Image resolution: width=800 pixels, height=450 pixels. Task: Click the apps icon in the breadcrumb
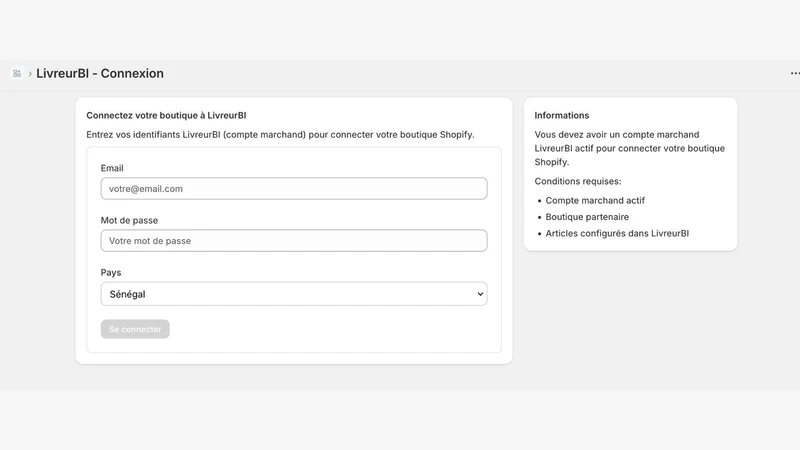click(x=17, y=73)
